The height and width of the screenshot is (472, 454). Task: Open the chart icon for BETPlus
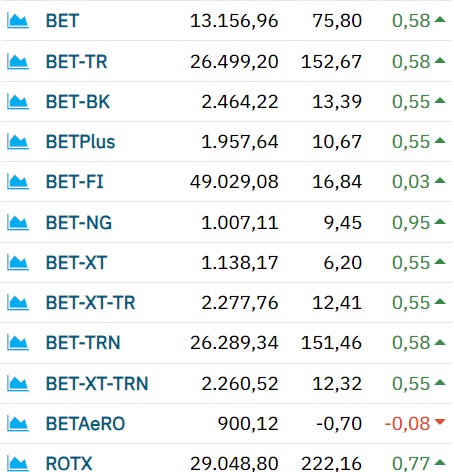[18, 142]
